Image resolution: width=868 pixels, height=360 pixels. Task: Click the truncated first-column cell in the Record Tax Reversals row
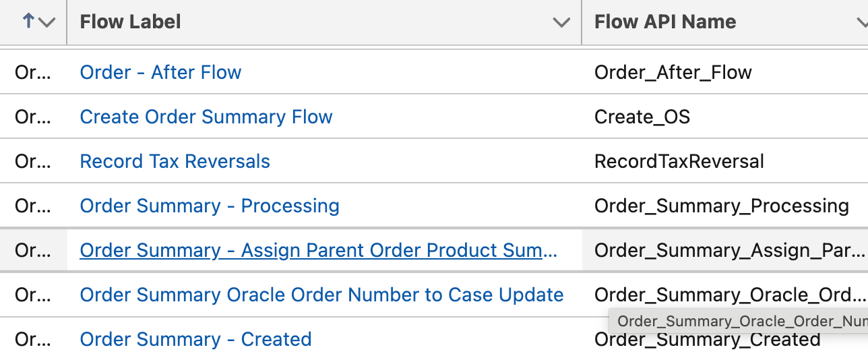(32, 161)
